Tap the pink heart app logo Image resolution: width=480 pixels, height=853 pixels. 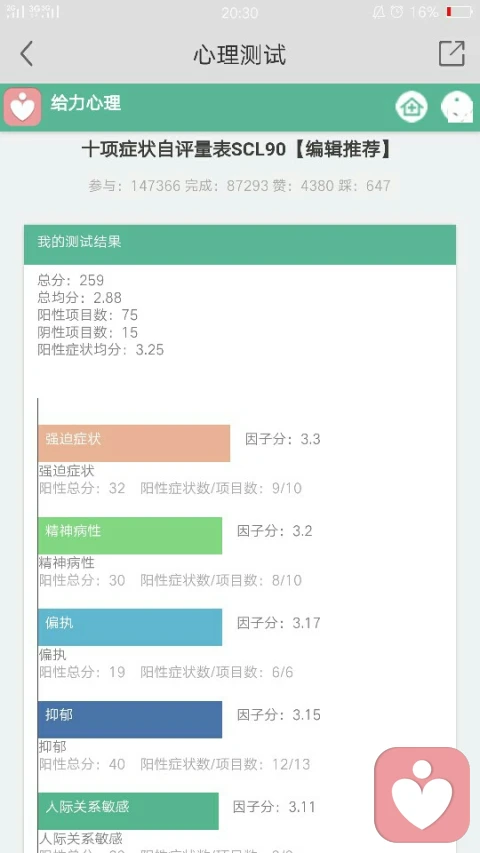(x=22, y=107)
